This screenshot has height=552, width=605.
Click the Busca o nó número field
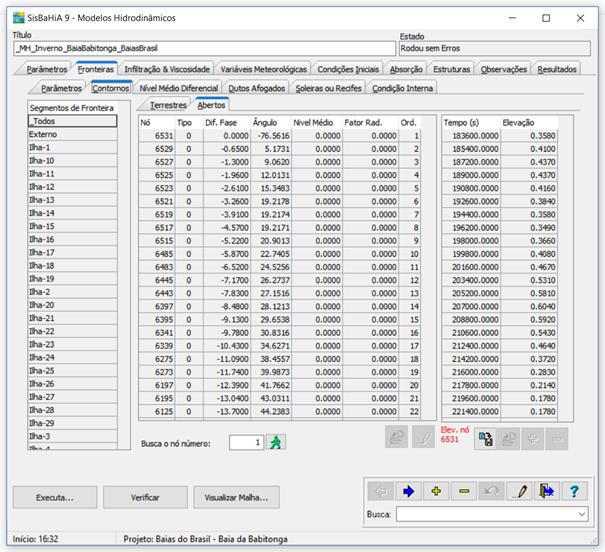[246, 442]
